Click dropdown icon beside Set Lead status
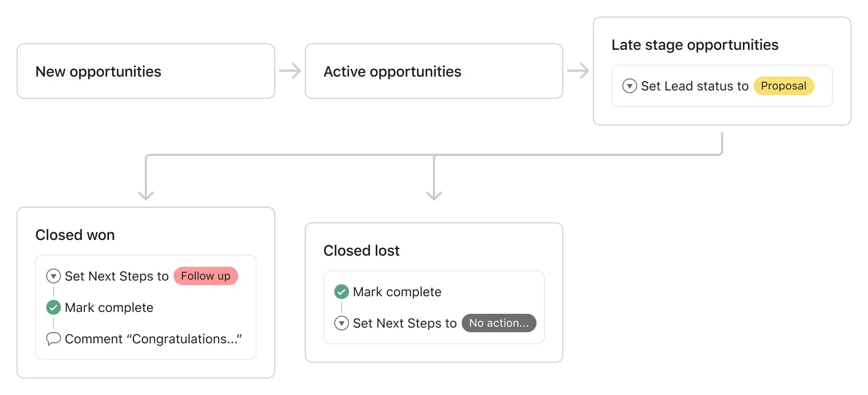The image size is (868, 395). (629, 86)
